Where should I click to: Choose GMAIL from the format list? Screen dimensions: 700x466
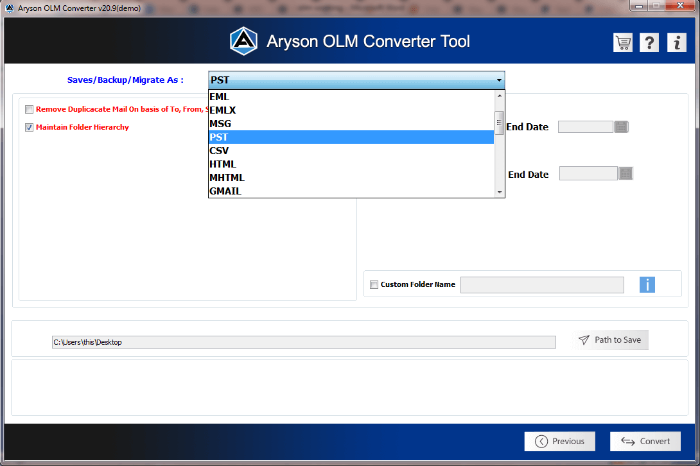point(351,191)
